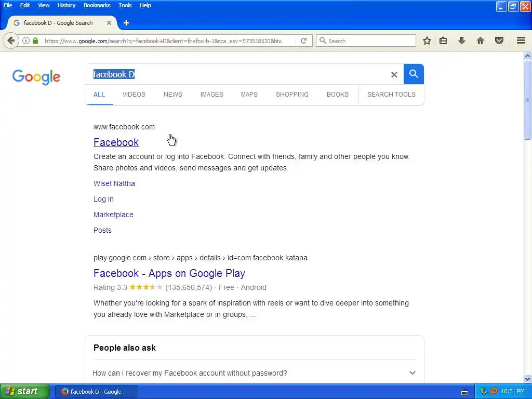Image resolution: width=532 pixels, height=399 pixels.
Task: Open the Wiset Nattha sitelink
Action: point(114,183)
